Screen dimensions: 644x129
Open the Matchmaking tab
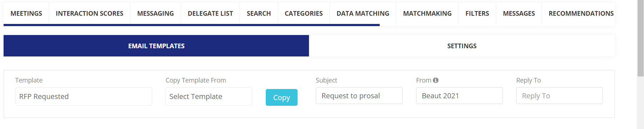click(x=427, y=14)
